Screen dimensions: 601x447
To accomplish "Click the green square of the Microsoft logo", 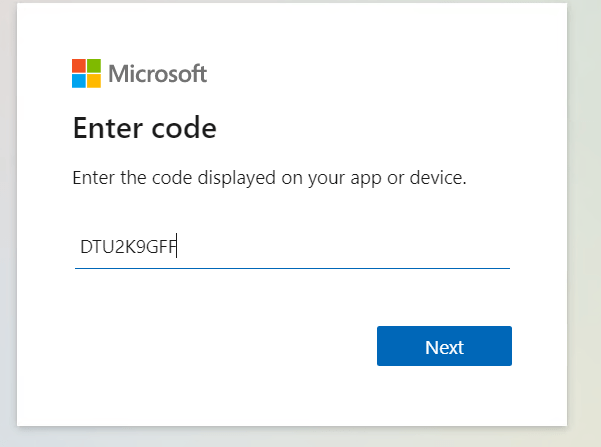I will (94, 66).
